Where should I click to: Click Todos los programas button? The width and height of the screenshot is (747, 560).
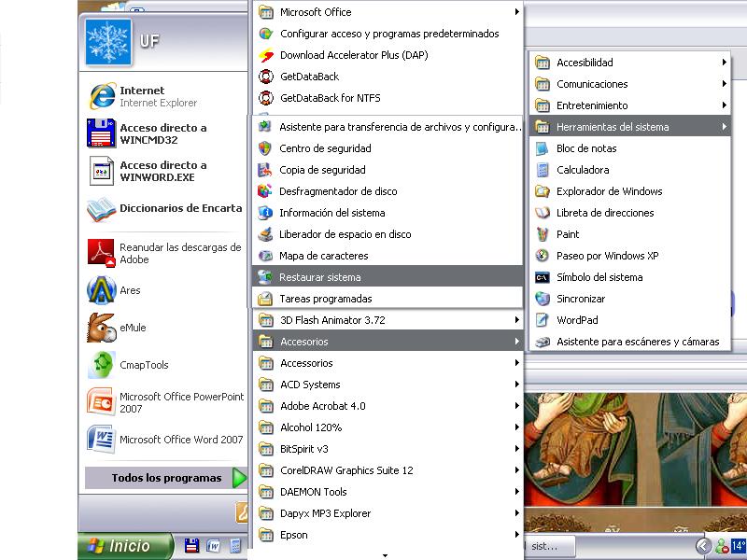[x=166, y=478]
